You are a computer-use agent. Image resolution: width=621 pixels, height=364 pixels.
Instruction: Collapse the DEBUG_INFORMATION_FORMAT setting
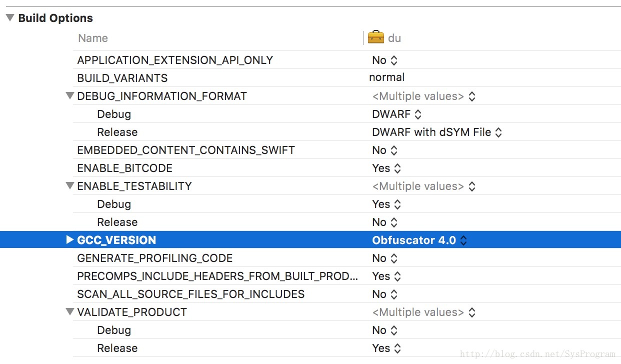coord(69,96)
